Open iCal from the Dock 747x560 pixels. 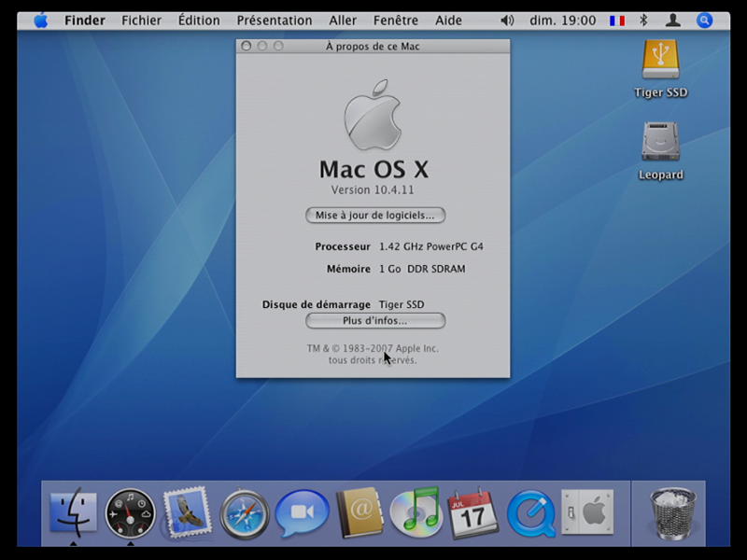click(x=473, y=512)
